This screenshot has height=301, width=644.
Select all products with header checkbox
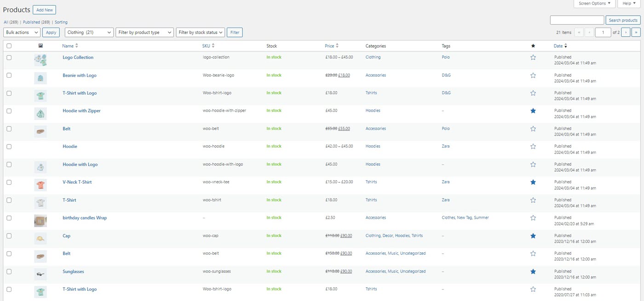[9, 46]
